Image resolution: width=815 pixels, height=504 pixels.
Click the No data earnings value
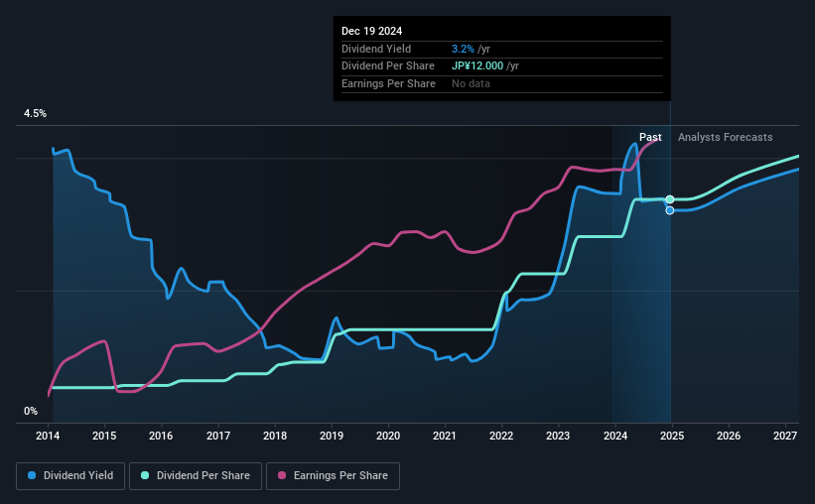[x=471, y=83]
